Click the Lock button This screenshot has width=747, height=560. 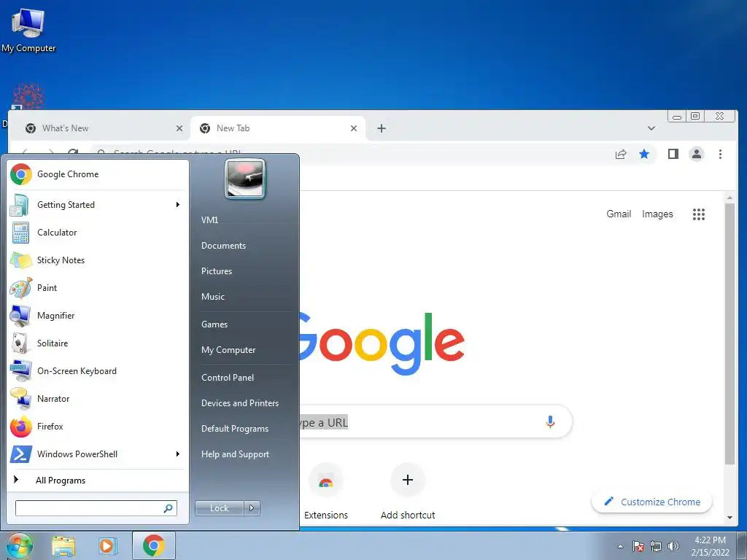219,508
